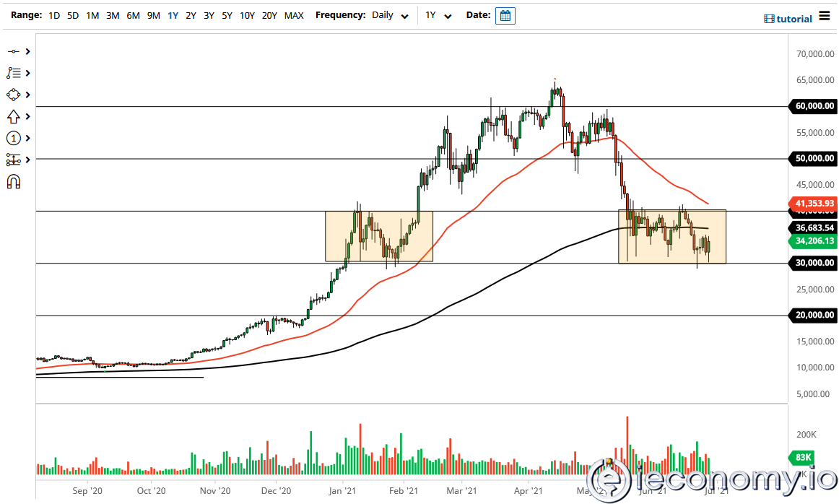
Task: Select the trend line drawing tool
Action: point(12,51)
